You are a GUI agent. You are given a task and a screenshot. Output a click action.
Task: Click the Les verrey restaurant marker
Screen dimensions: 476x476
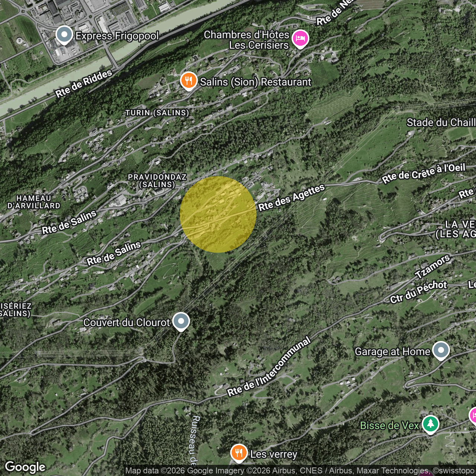[239, 454]
